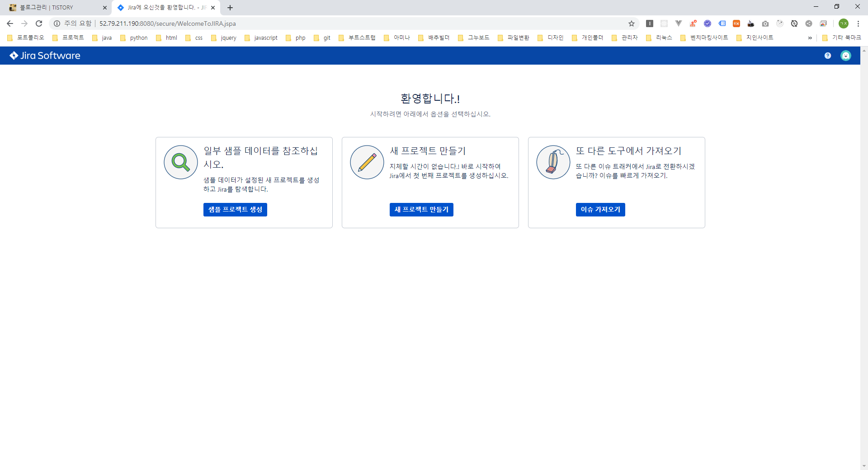Expand hidden bookmarks with the double chevron
Image resolution: width=868 pixels, height=470 pixels.
click(810, 38)
